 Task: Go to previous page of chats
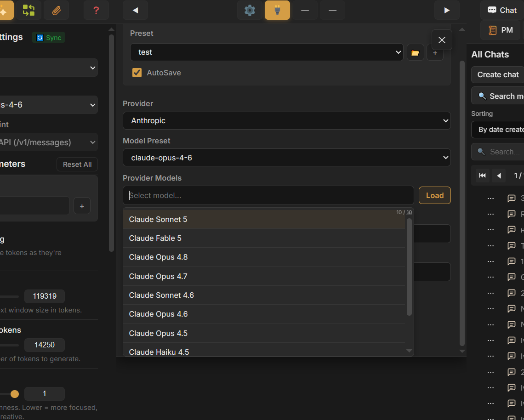tap(499, 176)
